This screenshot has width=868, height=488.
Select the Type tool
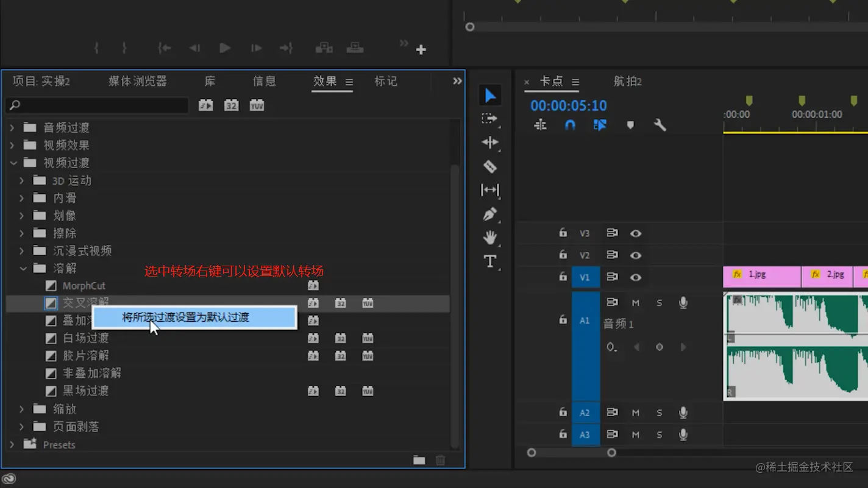[490, 261]
